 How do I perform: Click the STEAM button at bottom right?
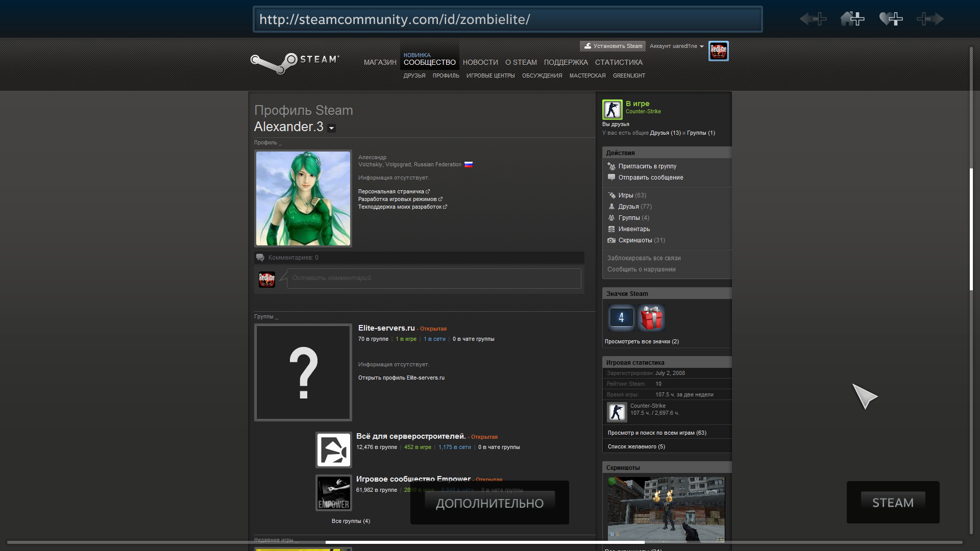(x=893, y=503)
